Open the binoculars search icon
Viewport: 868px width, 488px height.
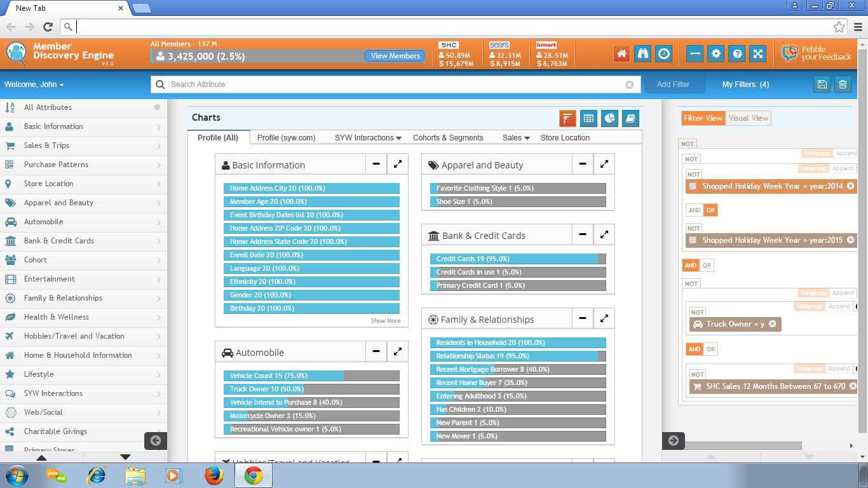coord(642,54)
